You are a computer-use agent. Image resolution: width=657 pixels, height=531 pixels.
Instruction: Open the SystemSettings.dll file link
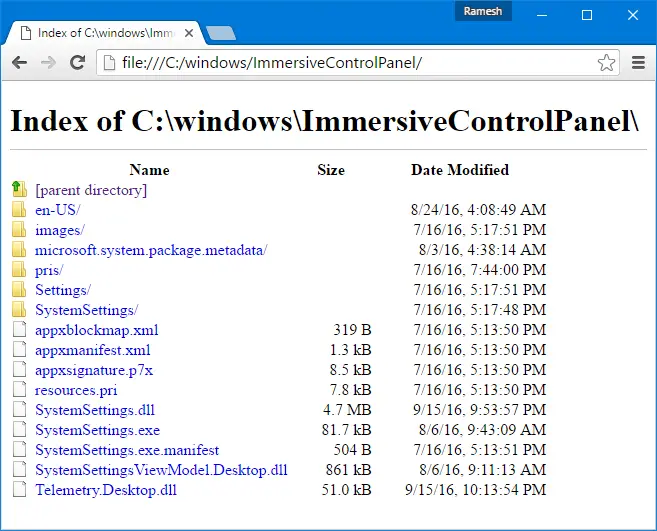pyautogui.click(x=95, y=410)
